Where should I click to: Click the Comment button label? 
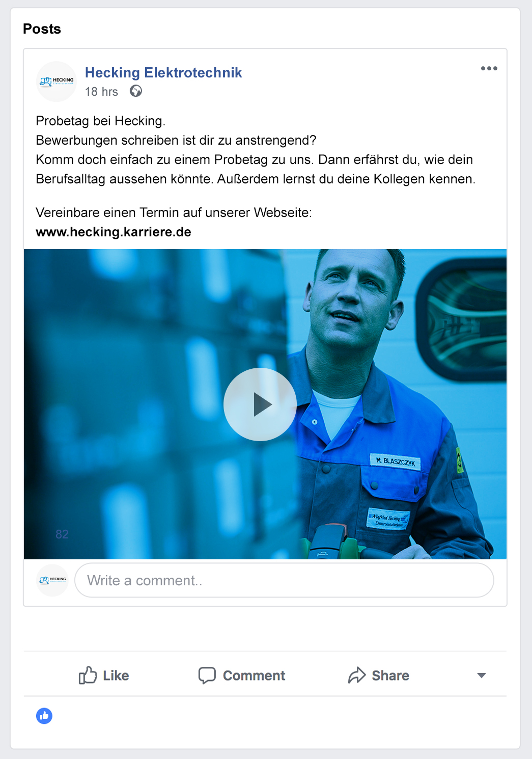pyautogui.click(x=254, y=675)
